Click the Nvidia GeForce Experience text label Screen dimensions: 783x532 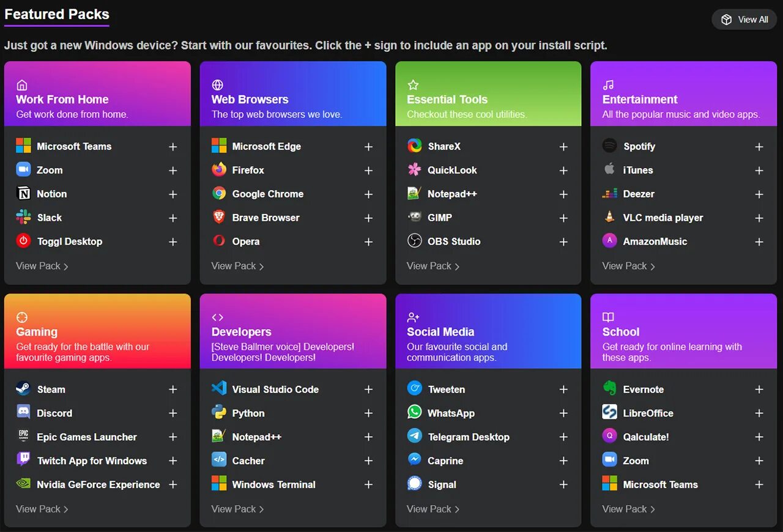tap(98, 485)
